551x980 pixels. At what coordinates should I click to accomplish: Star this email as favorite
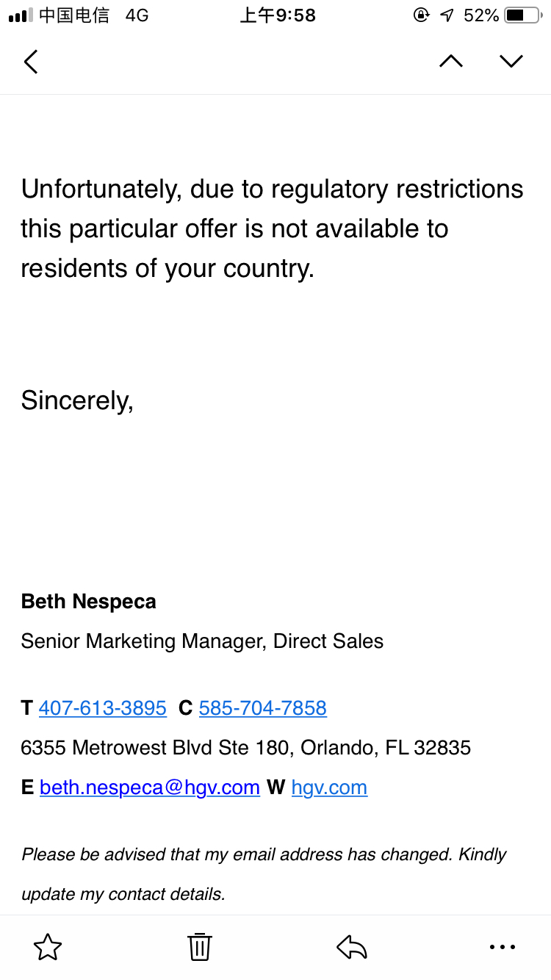click(x=48, y=947)
